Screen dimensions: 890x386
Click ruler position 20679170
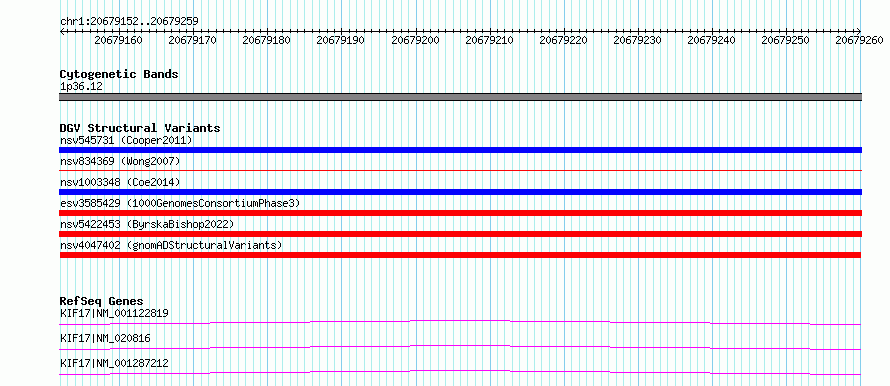[193, 40]
